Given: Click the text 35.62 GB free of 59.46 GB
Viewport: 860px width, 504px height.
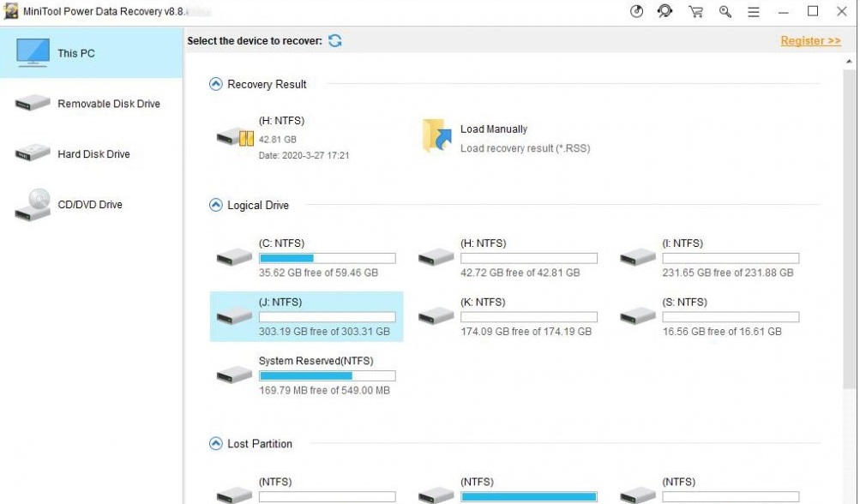Looking at the screenshot, I should 318,273.
